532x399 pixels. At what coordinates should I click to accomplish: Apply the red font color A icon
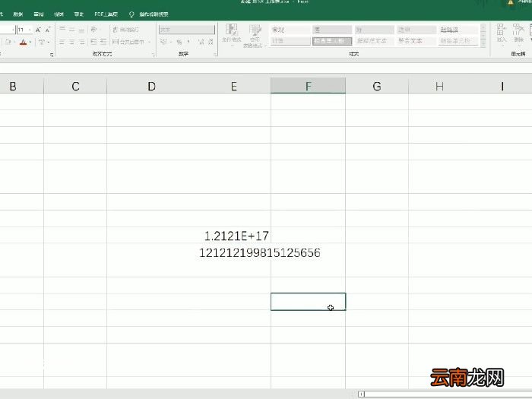pyautogui.click(x=23, y=43)
